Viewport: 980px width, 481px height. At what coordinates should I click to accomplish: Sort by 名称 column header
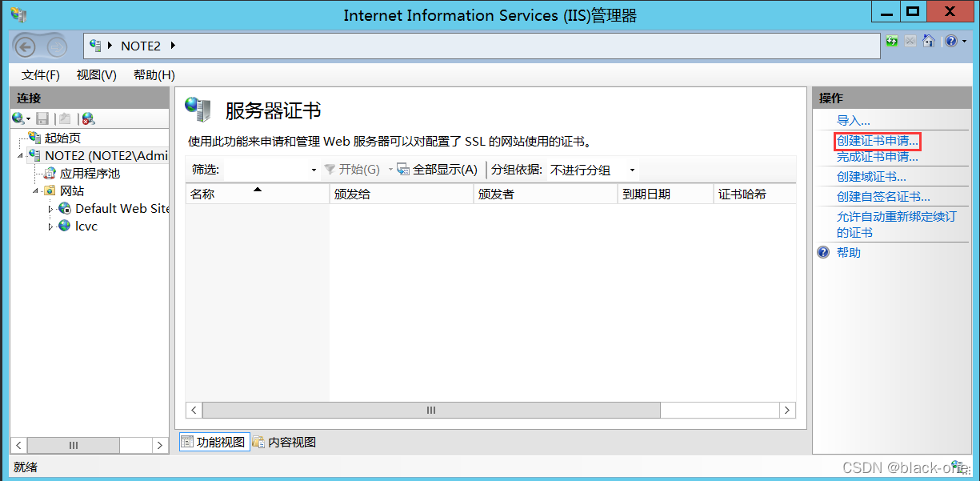[258, 194]
